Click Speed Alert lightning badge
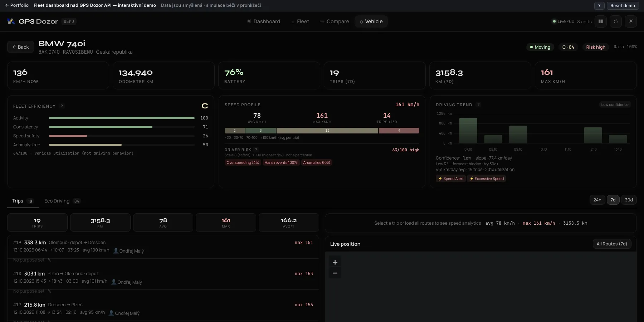This screenshot has width=644, height=322. [x=451, y=179]
